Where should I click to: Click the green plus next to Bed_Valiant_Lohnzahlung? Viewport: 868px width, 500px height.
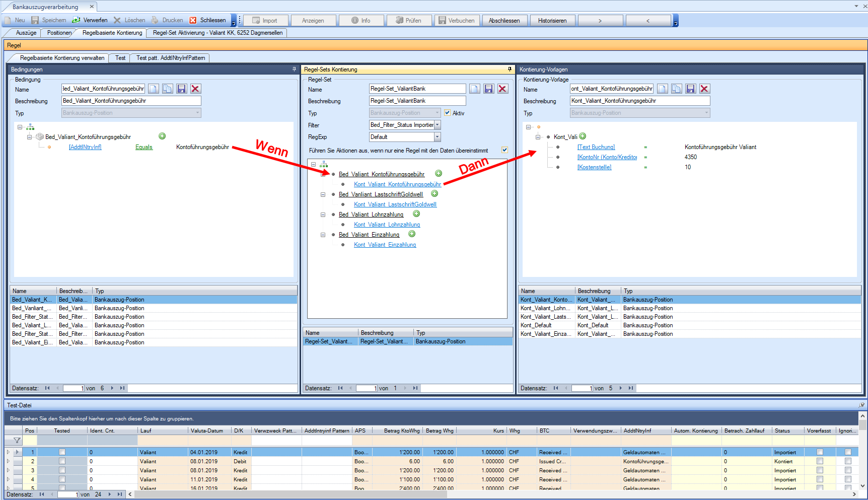(416, 214)
